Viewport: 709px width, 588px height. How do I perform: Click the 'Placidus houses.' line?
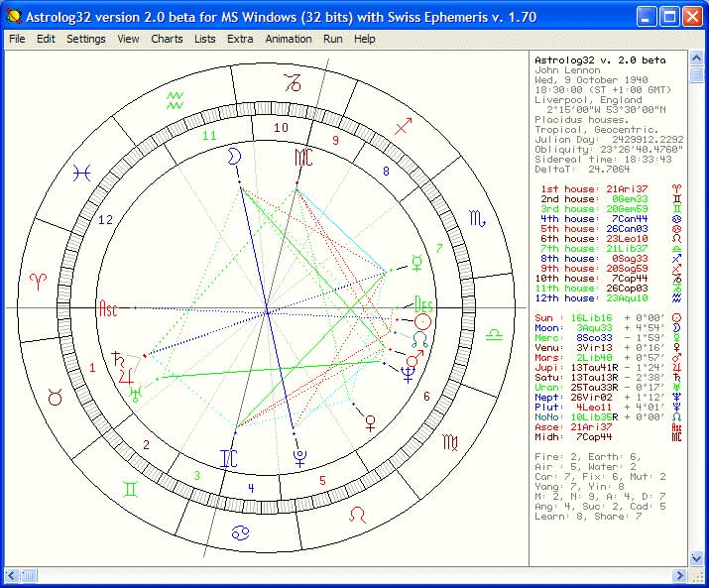coord(581,120)
